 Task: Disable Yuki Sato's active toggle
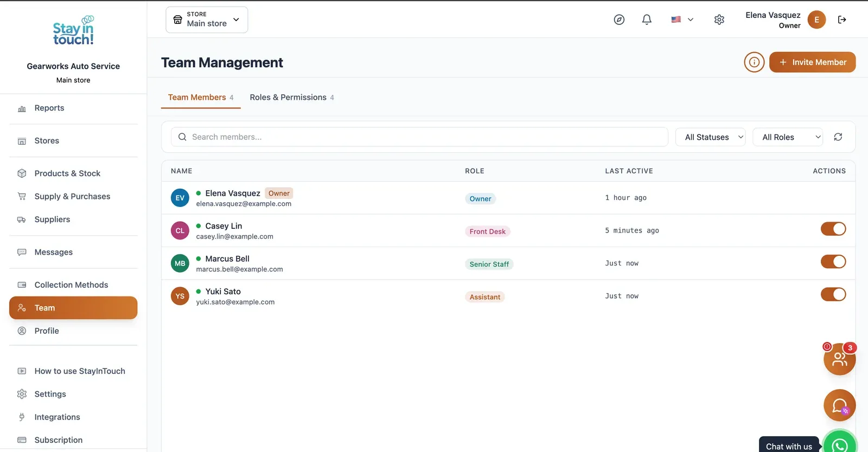[x=833, y=294]
